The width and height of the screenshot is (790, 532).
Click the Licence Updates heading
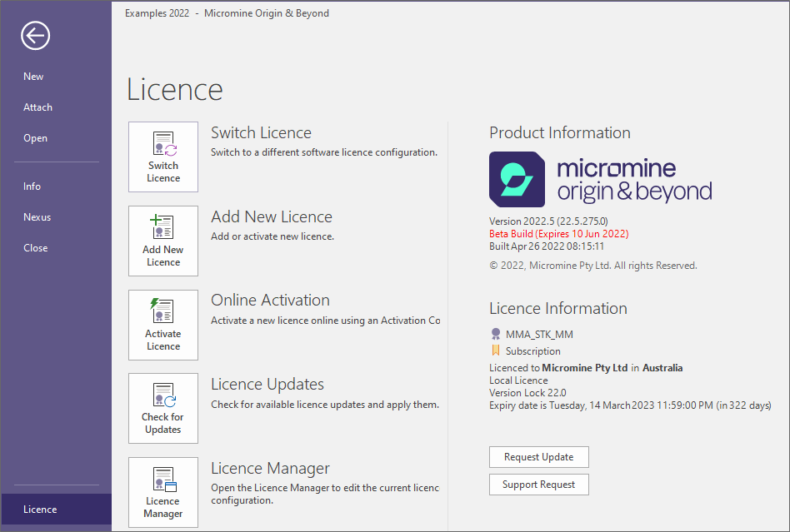(x=267, y=384)
